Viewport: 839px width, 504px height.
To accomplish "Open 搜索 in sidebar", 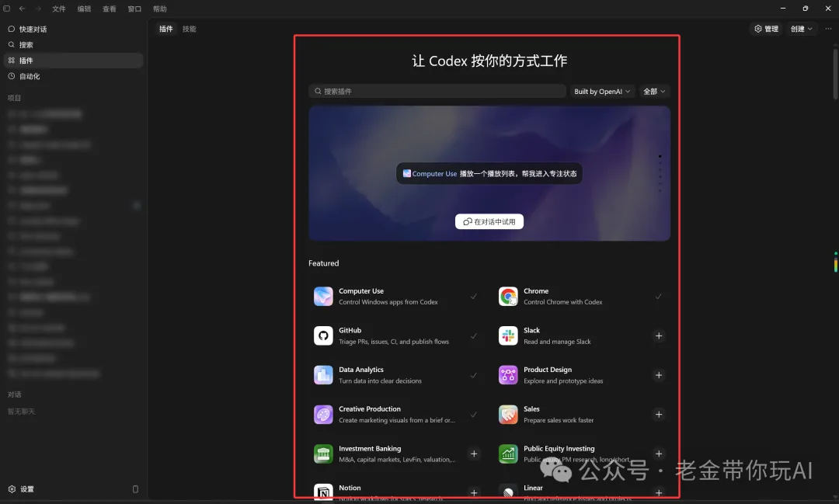I will tap(73, 45).
